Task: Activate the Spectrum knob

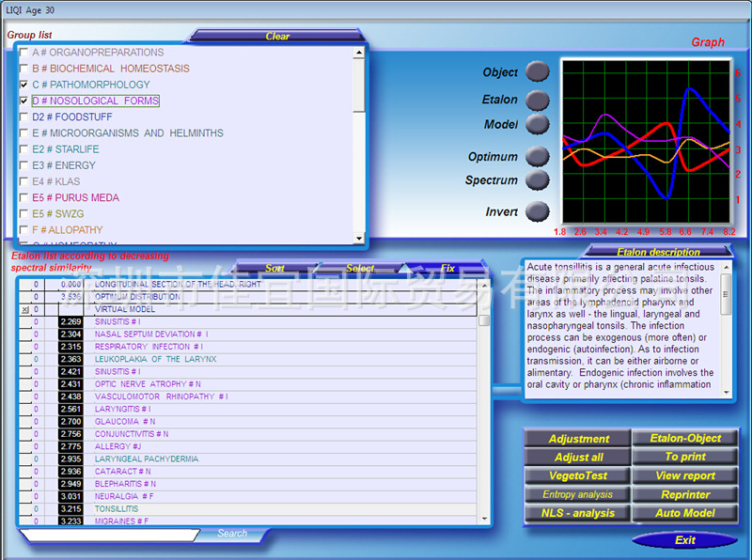Action: [x=535, y=180]
